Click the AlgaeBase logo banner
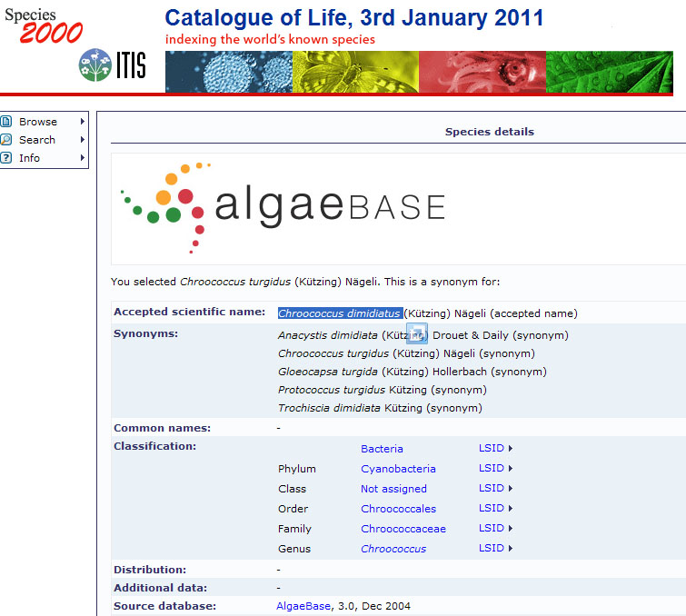 coord(283,207)
